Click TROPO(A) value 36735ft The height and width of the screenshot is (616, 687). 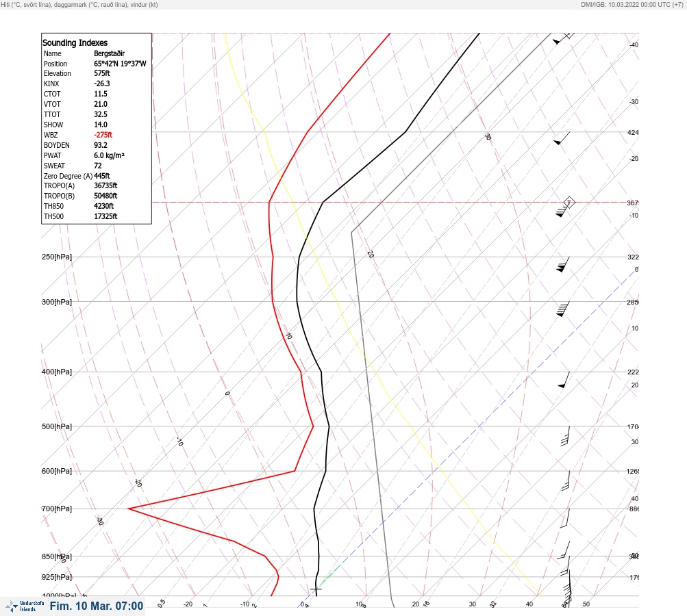coord(105,185)
